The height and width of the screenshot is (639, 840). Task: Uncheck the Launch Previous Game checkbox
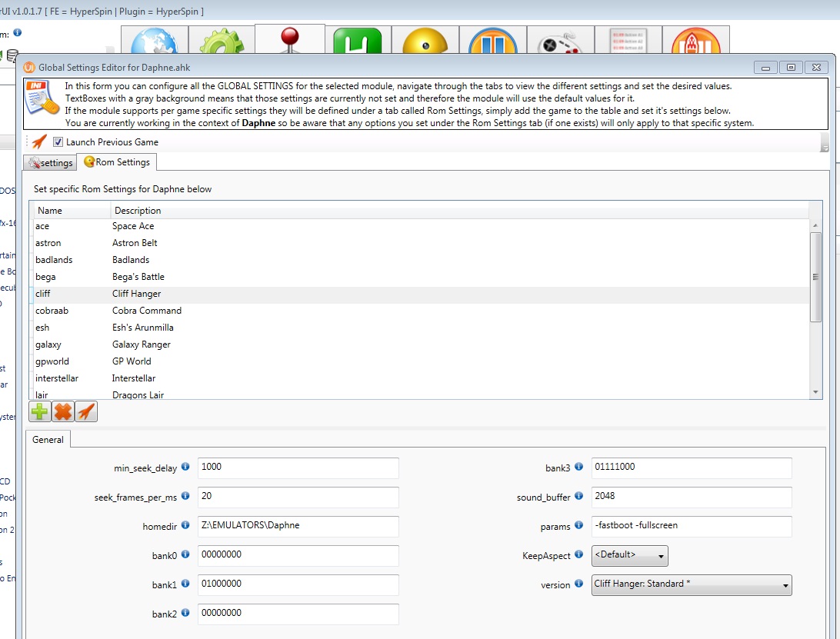coord(58,142)
